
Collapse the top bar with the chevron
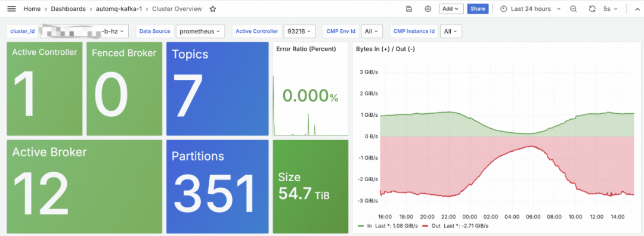point(637,9)
